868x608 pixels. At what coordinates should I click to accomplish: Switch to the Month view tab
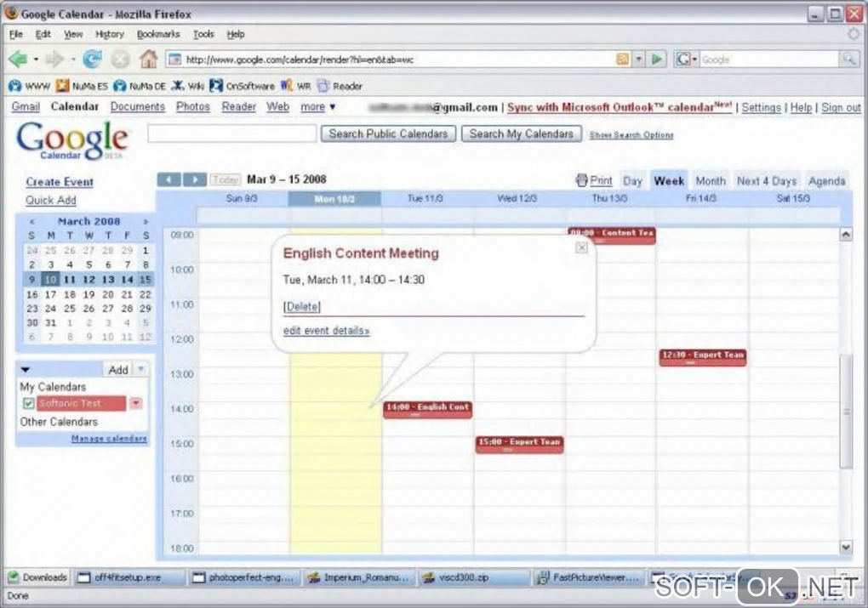click(x=711, y=181)
